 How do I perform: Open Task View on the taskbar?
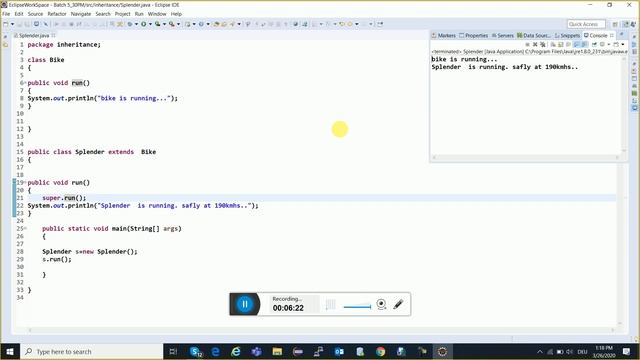[173, 351]
